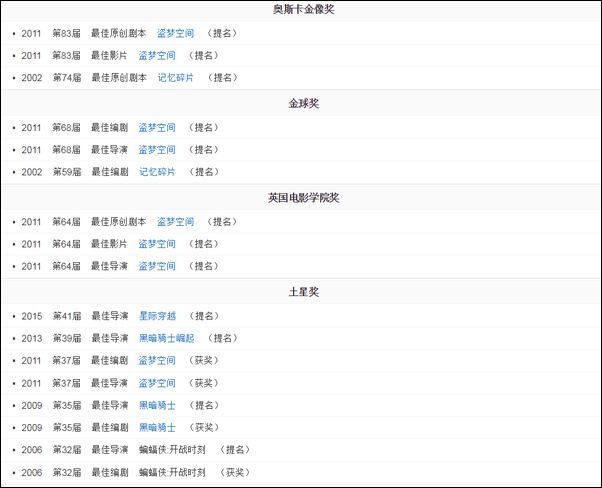Click （获奖） in 第37届 最佳编剧 row

203,361
